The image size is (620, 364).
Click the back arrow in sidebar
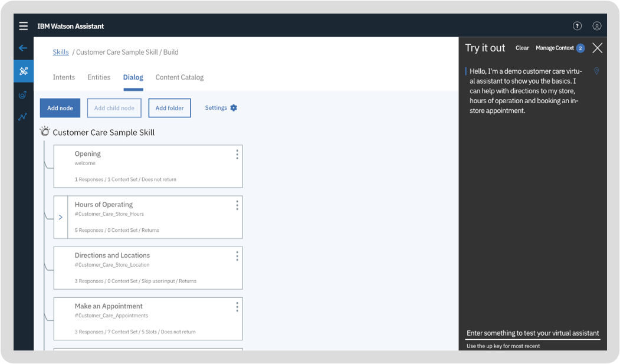click(x=23, y=48)
